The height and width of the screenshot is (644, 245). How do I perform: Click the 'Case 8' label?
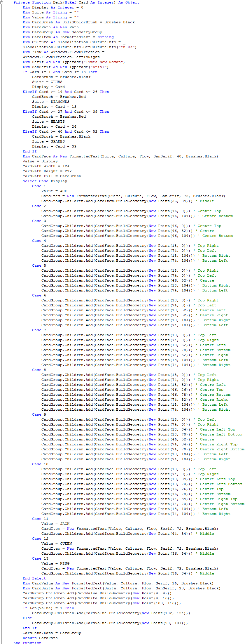point(39,370)
